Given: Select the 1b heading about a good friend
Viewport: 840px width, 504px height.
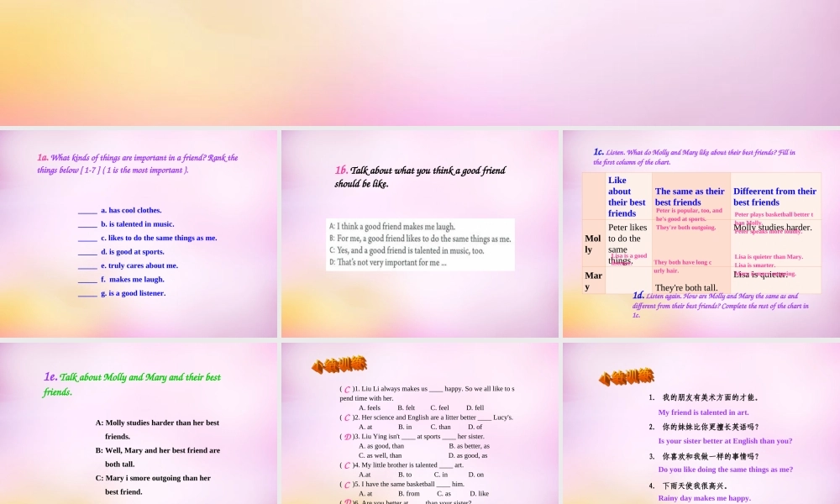Looking at the screenshot, I should click(420, 176).
